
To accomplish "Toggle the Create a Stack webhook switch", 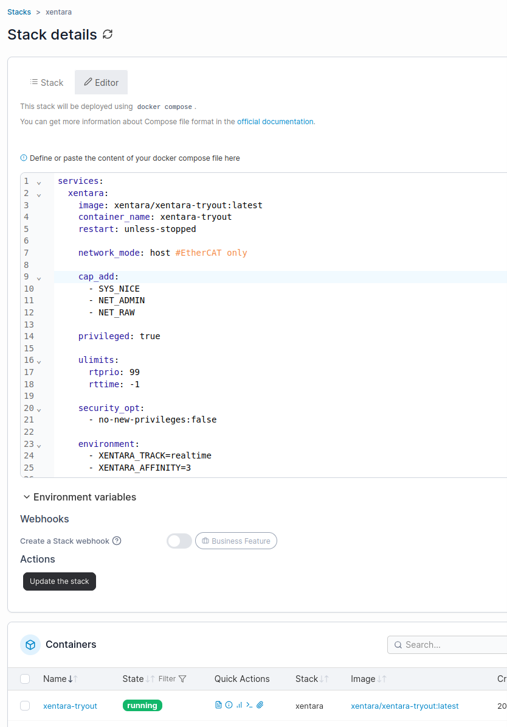I will tap(179, 541).
